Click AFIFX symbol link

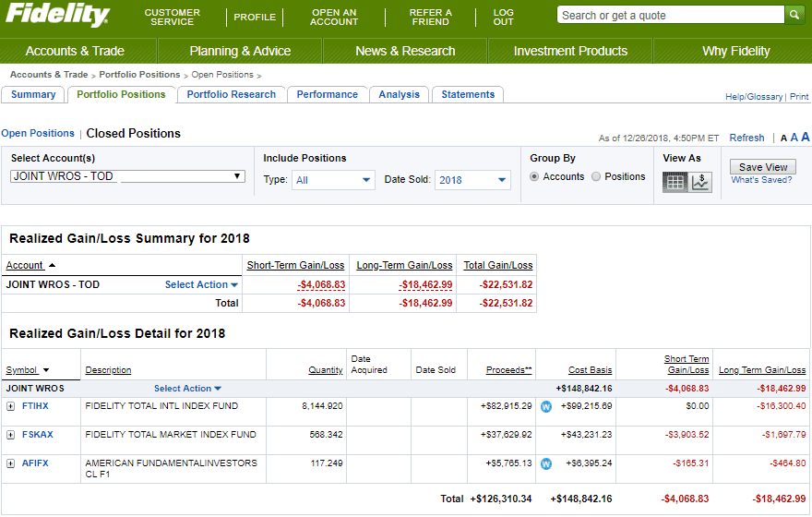click(35, 463)
